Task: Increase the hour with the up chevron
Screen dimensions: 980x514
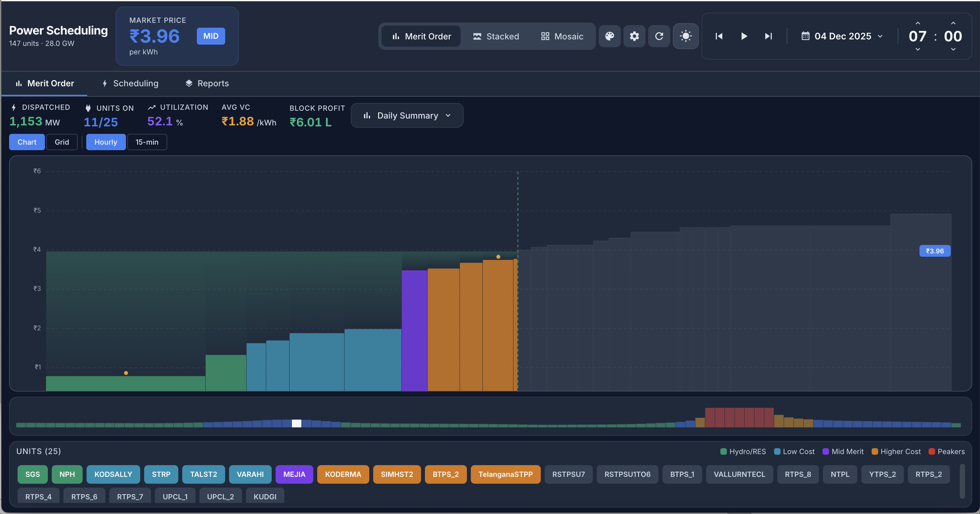Action: tap(917, 23)
